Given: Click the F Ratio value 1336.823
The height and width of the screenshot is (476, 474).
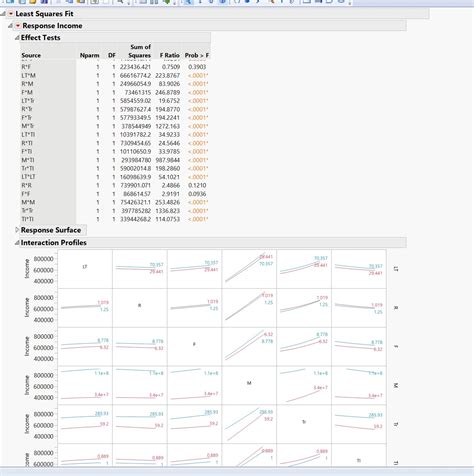Looking at the screenshot, I should coord(168,211).
